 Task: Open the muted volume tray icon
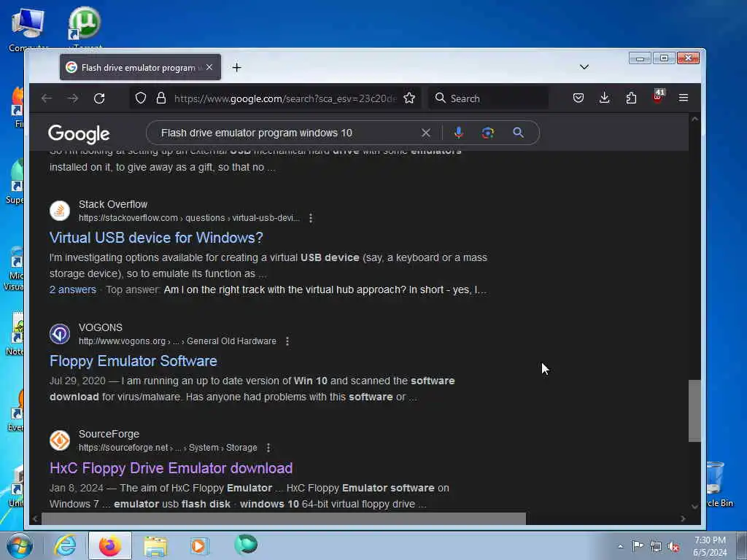(x=673, y=547)
